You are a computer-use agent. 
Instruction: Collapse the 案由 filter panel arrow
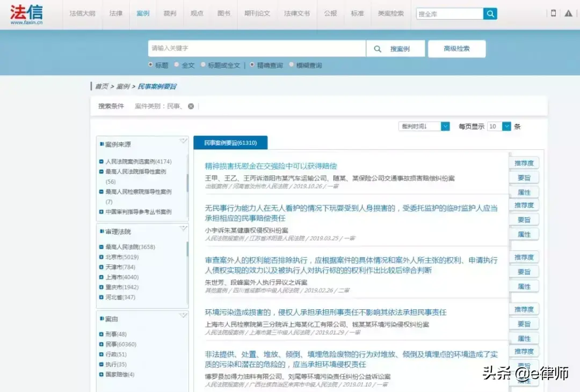coord(183,315)
